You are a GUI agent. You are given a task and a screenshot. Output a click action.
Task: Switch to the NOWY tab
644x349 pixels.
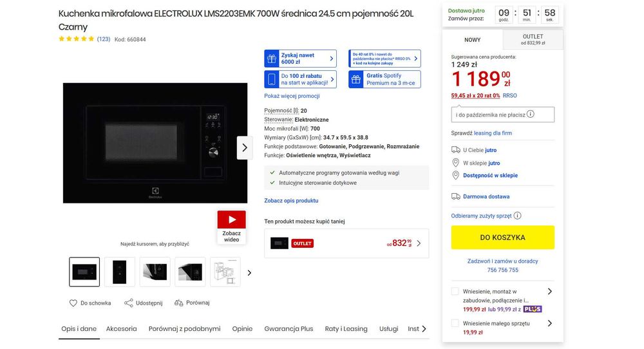coord(472,40)
